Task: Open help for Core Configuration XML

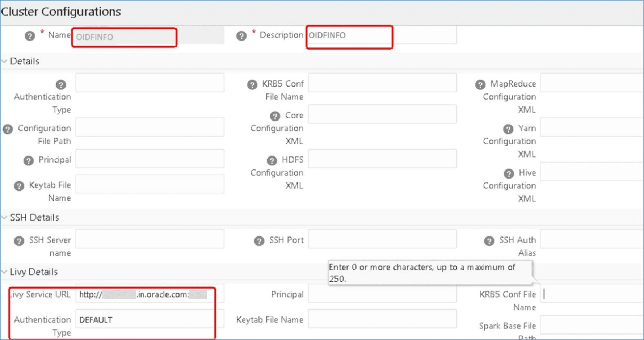Action: click(275, 116)
